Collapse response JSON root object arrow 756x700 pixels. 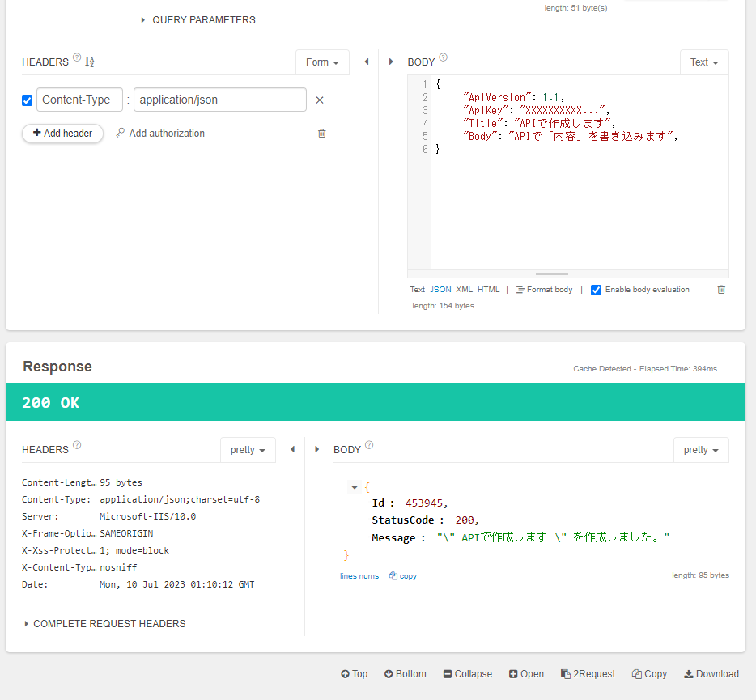(355, 487)
